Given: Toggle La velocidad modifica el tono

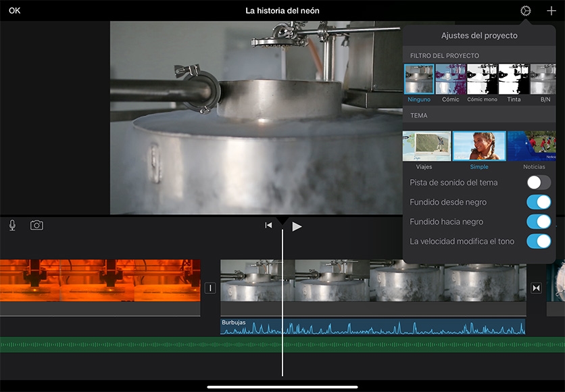Looking at the screenshot, I should pyautogui.click(x=539, y=241).
